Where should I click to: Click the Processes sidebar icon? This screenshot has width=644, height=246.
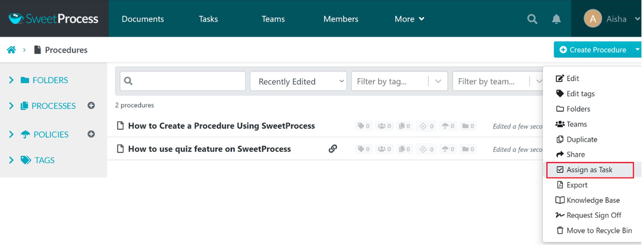(25, 106)
